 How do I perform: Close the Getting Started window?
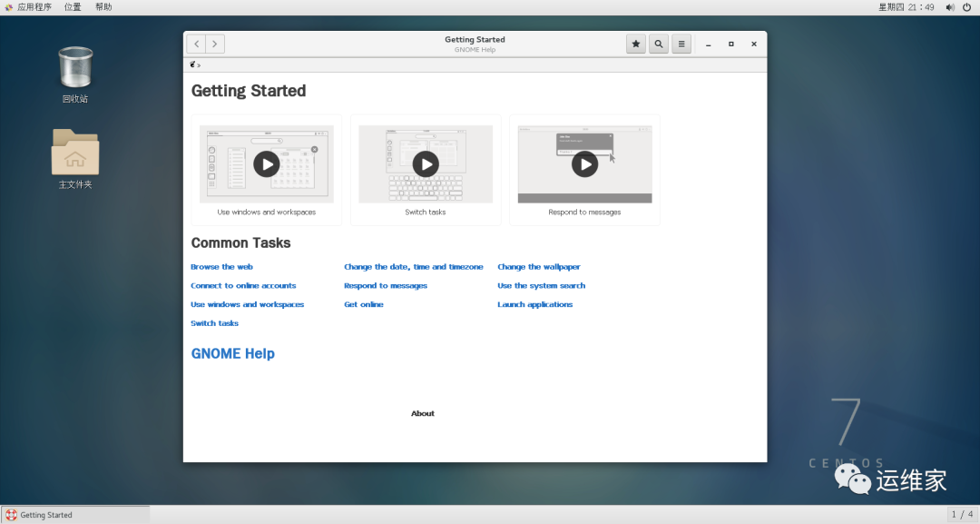click(x=754, y=44)
